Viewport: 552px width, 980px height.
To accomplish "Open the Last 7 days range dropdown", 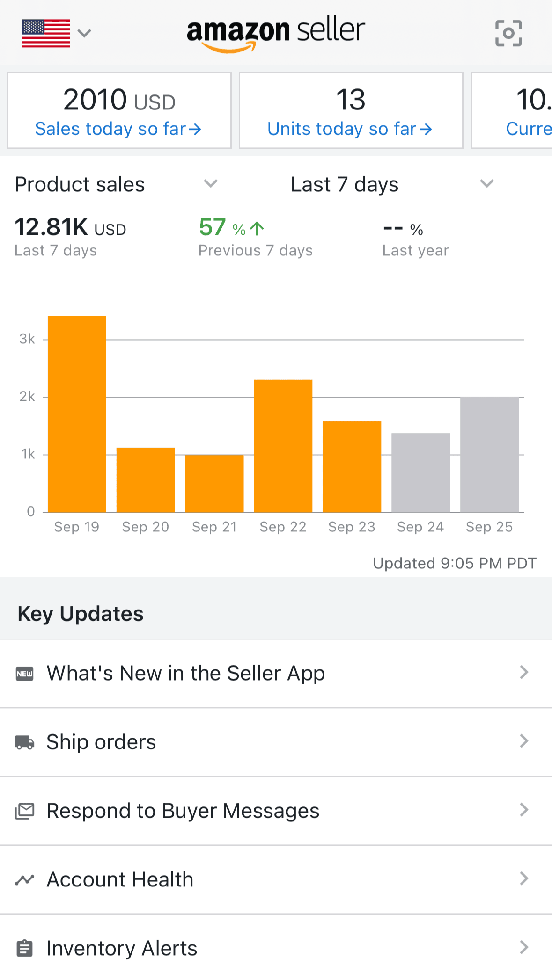I will (487, 184).
